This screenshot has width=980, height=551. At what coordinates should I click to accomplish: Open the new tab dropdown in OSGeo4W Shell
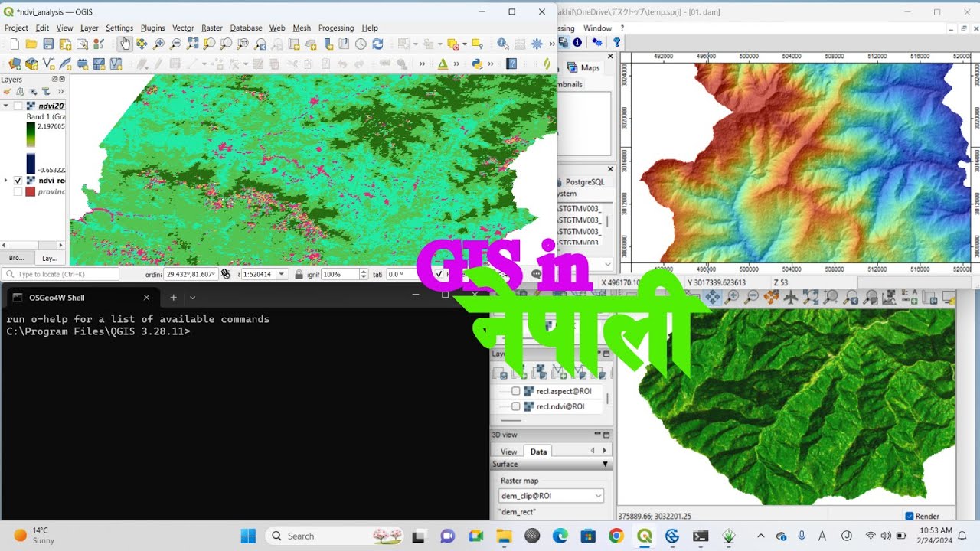[x=193, y=298]
